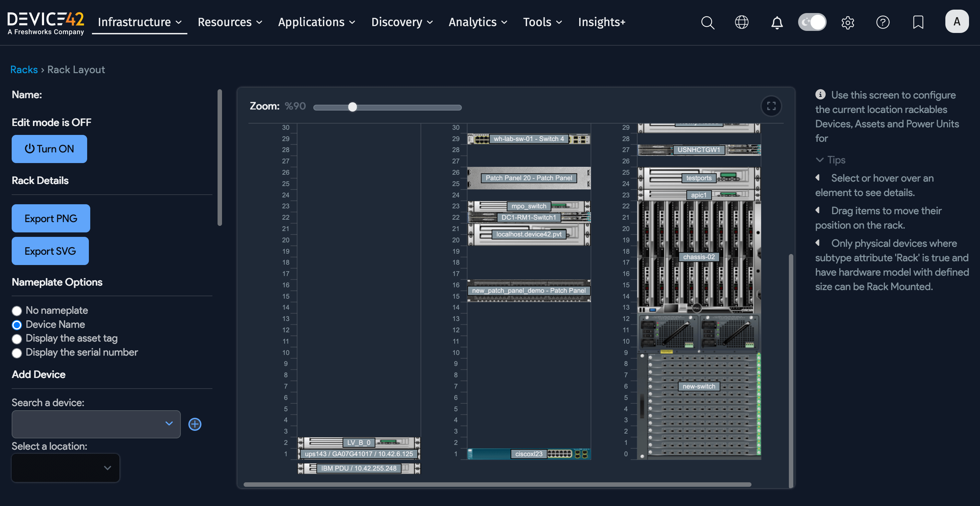
Task: Click the Racks breadcrumb link
Action: (x=24, y=69)
